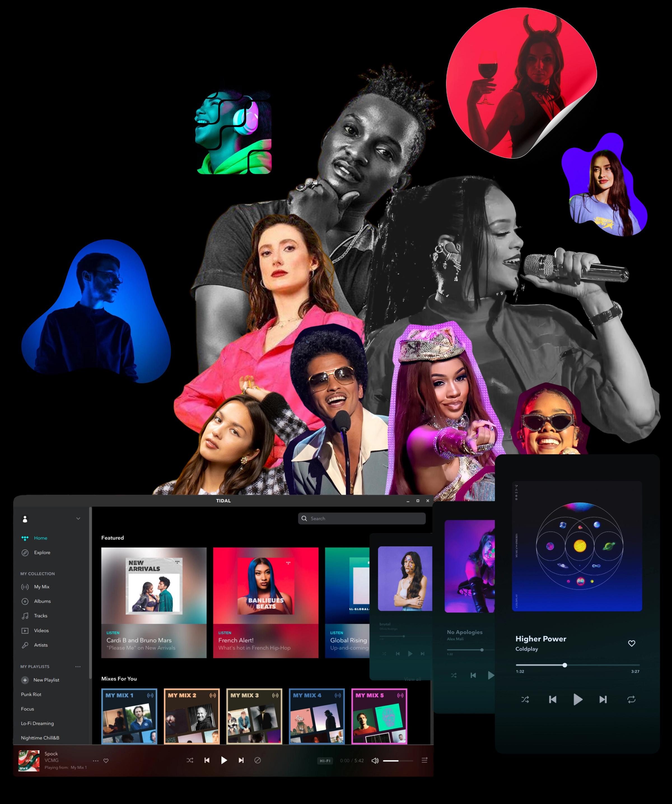Click the No Apologies cover art
Viewport: 672px width, 804px height.
(470, 566)
